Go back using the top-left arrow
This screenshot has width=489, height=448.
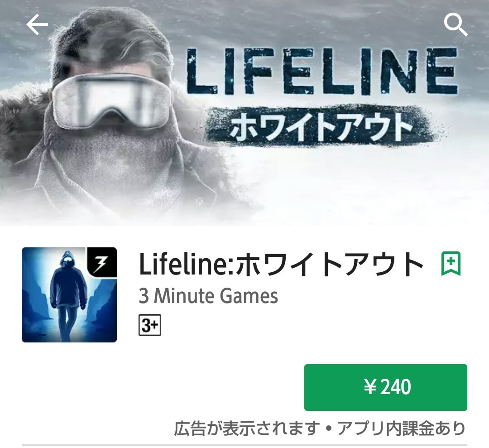[x=37, y=24]
